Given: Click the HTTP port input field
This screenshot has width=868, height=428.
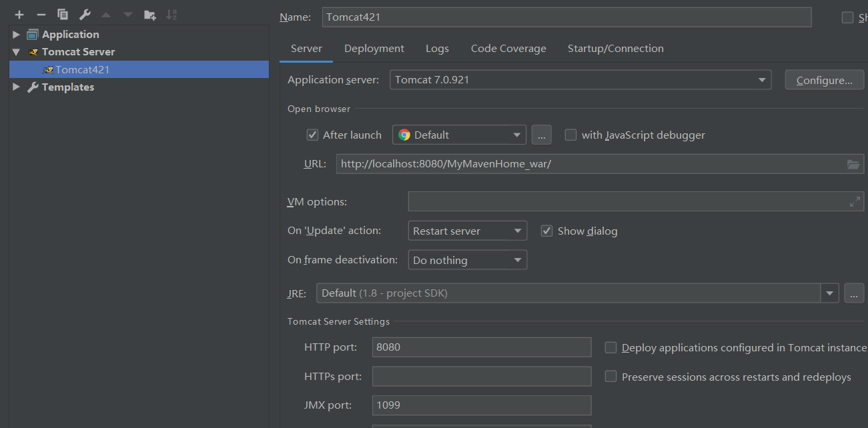Looking at the screenshot, I should pos(481,347).
